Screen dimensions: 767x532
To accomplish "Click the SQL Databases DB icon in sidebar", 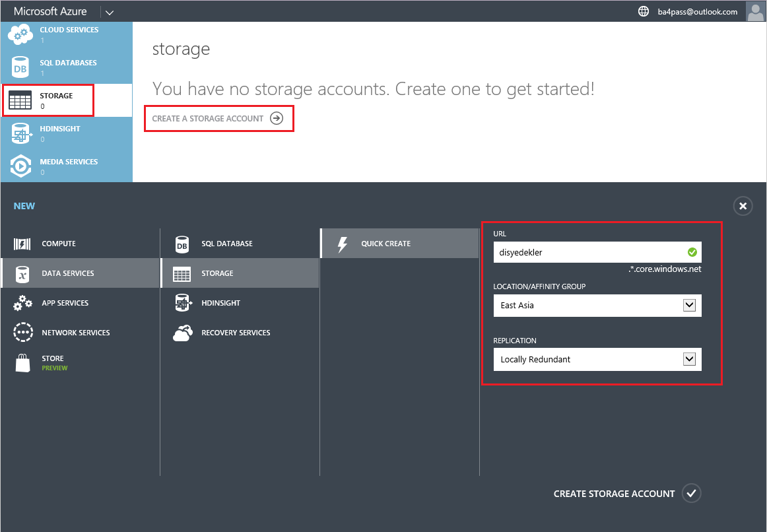I will 20,68.
